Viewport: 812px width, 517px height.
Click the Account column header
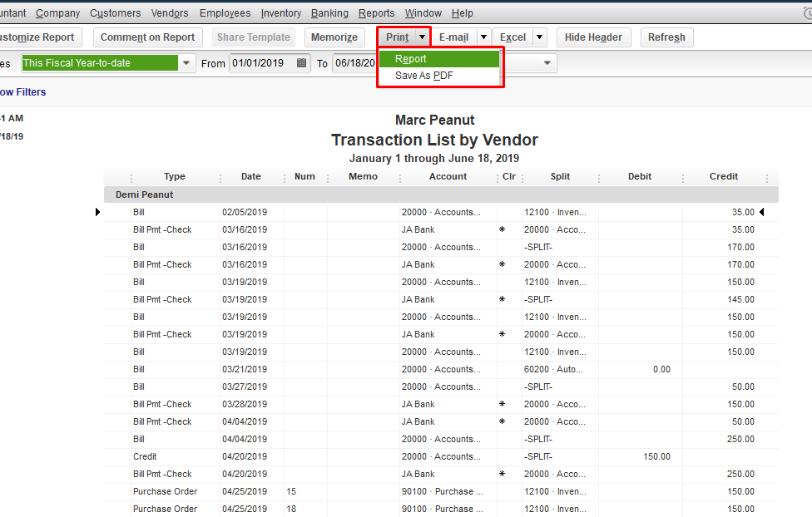click(448, 176)
